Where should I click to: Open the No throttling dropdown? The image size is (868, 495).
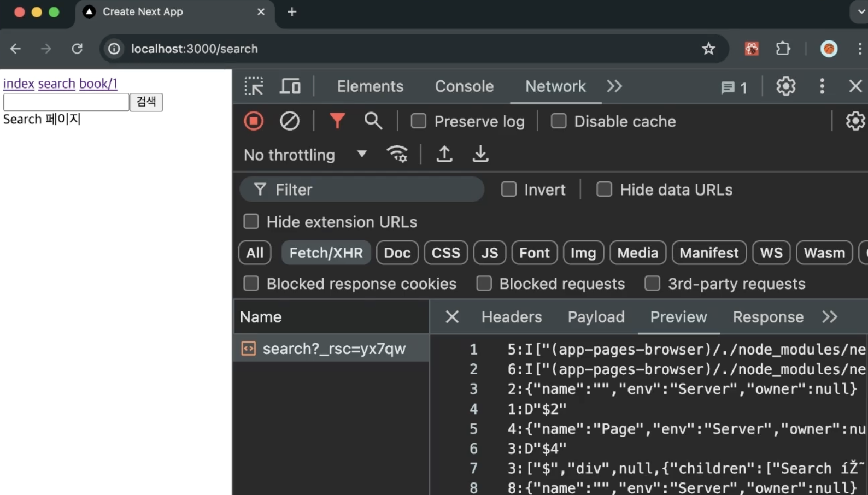tap(305, 155)
